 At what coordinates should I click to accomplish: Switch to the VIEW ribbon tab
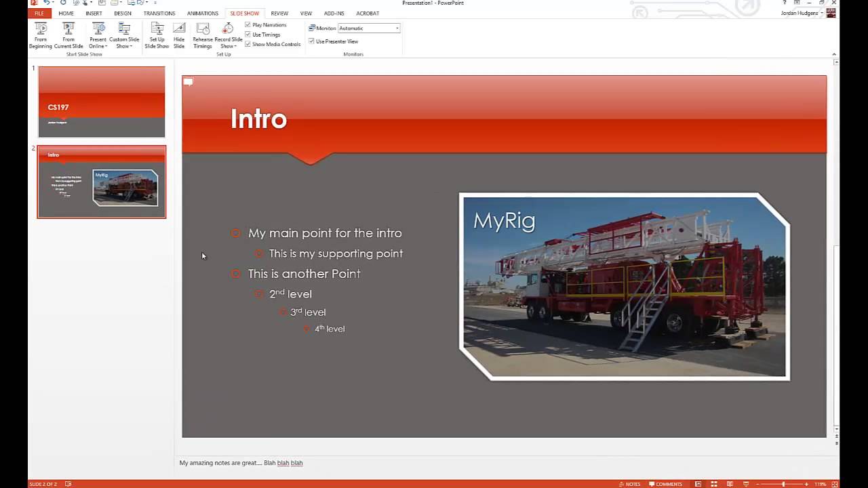[x=306, y=14]
